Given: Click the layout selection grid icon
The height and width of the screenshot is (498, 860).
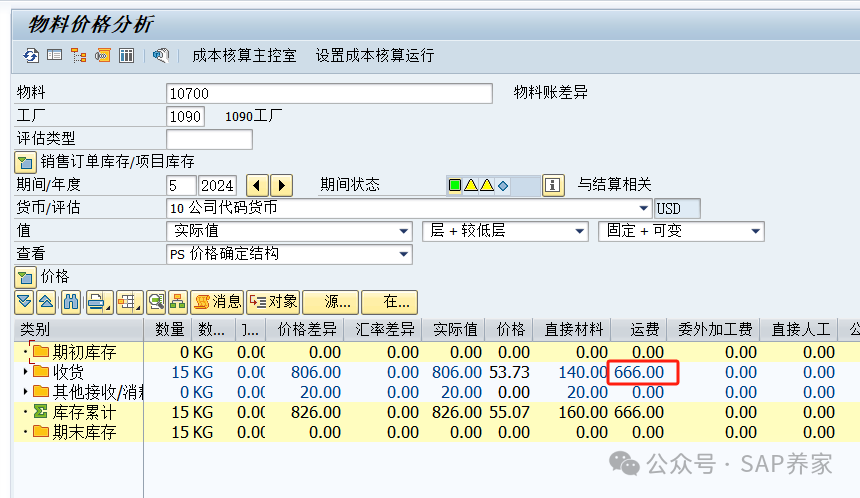Looking at the screenshot, I should (129, 302).
